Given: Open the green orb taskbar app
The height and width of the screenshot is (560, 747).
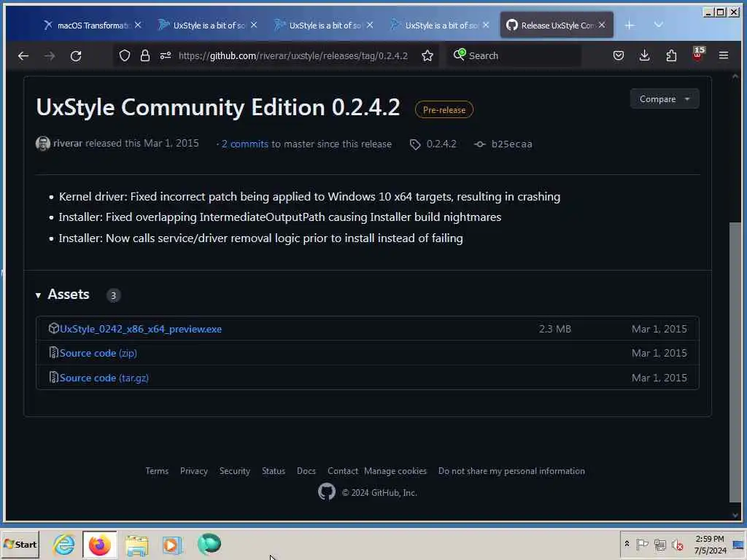Looking at the screenshot, I should (209, 544).
